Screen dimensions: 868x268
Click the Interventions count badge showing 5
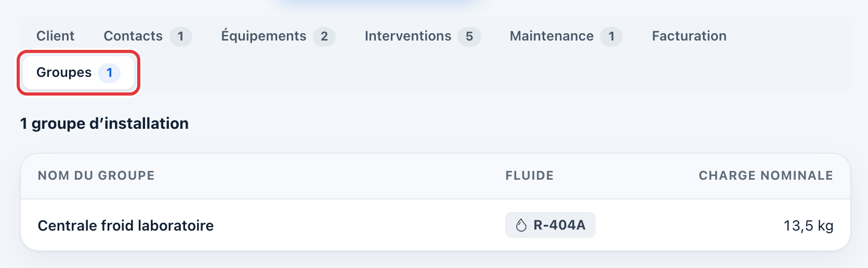click(469, 36)
